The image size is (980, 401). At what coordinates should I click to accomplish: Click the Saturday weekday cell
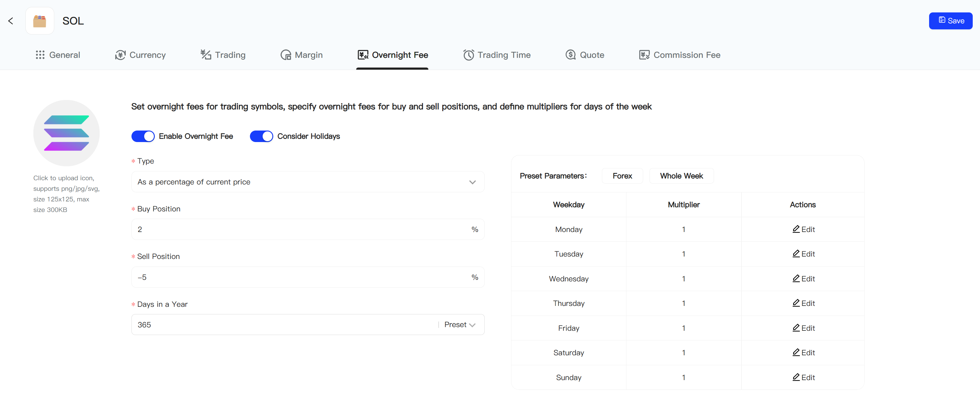(568, 353)
